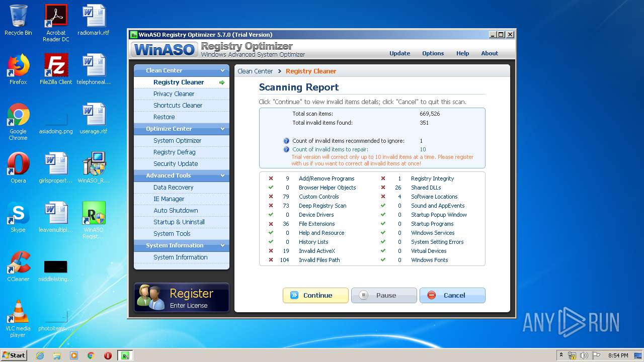
Task: Collapse the Optimize Center section
Action: pyautogui.click(x=222, y=129)
